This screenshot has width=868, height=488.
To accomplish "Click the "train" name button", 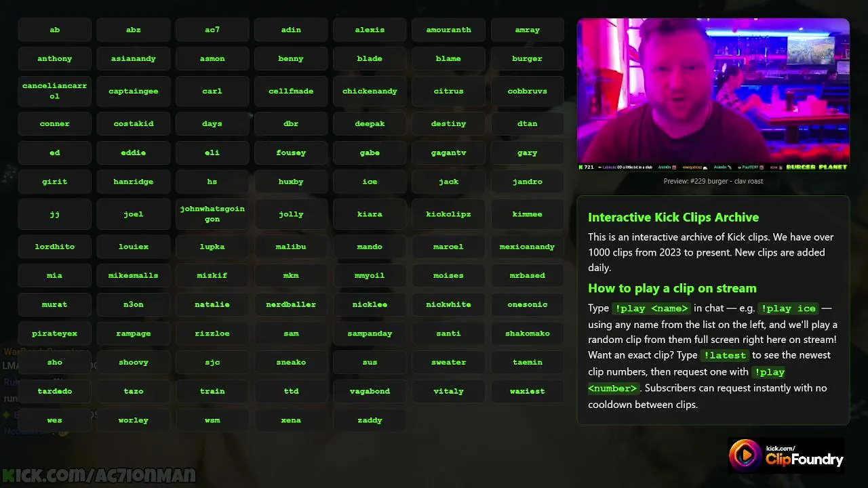I will (212, 392).
